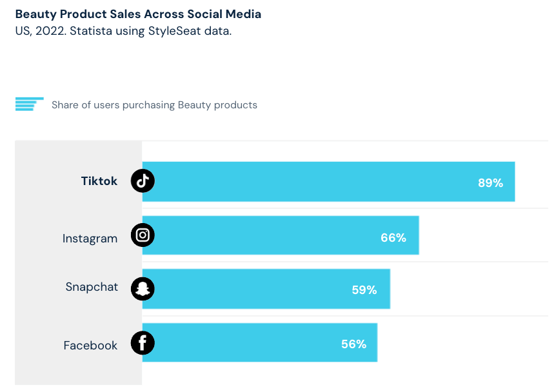Click the 59% value label

point(364,290)
